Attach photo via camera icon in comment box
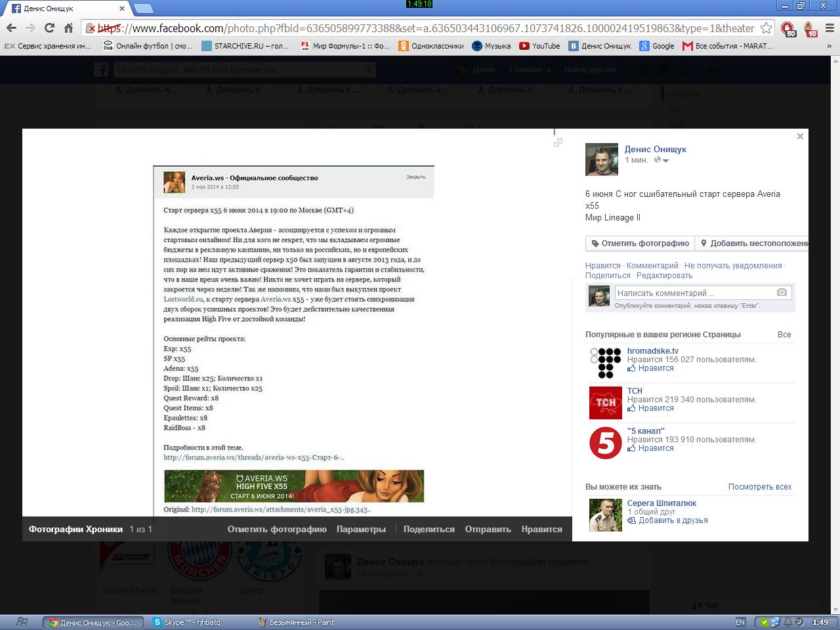The height and width of the screenshot is (630, 840). (x=782, y=293)
